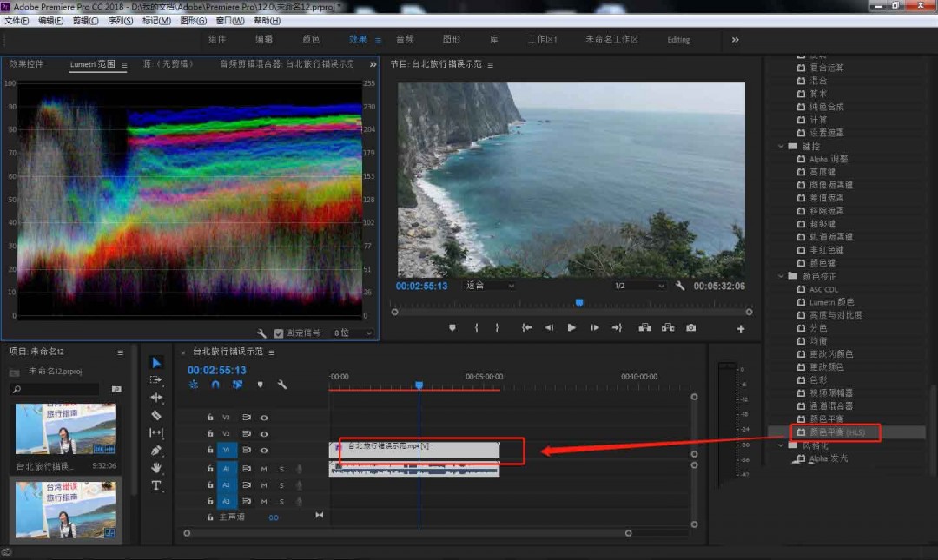
Task: Open the timeline wrench settings
Action: pos(282,385)
